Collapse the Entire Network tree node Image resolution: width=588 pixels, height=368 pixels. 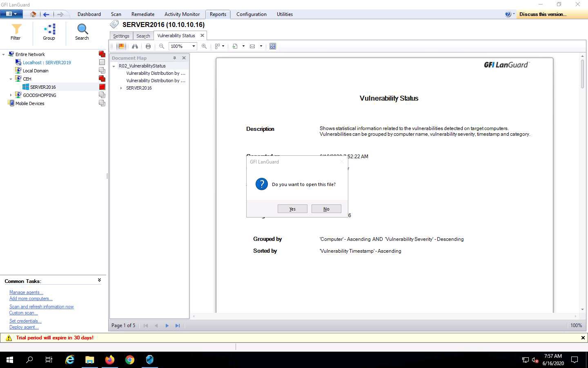coord(4,54)
